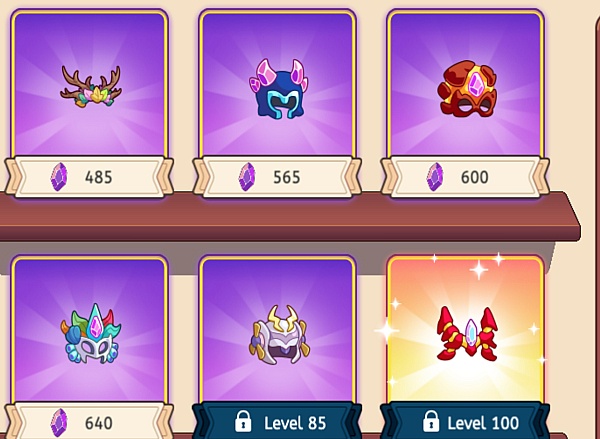Select the red gem mask hat
This screenshot has height=439, width=600.
coord(467,88)
